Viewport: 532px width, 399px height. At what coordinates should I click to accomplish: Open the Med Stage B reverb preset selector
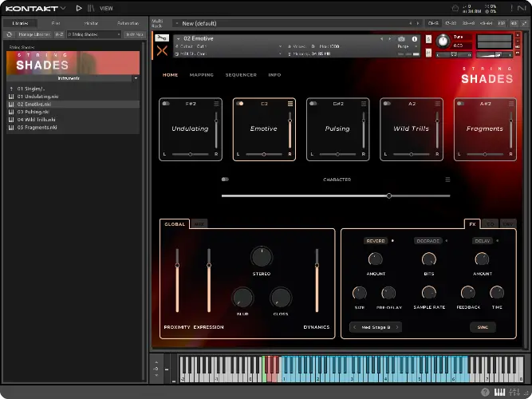375,326
